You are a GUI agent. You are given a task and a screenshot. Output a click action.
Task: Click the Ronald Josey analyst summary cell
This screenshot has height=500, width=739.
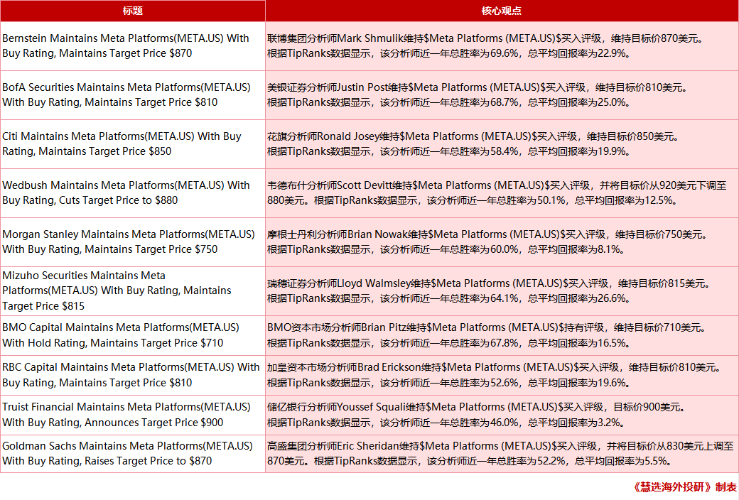click(x=502, y=144)
